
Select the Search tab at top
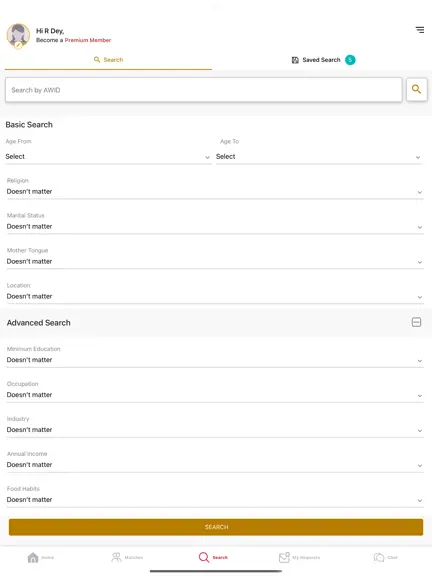[x=108, y=60]
